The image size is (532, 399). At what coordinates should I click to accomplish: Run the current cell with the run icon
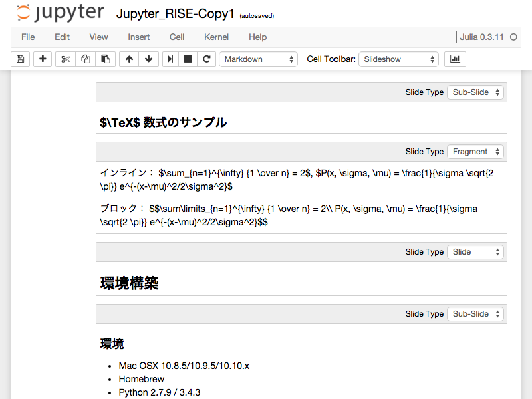coord(171,59)
